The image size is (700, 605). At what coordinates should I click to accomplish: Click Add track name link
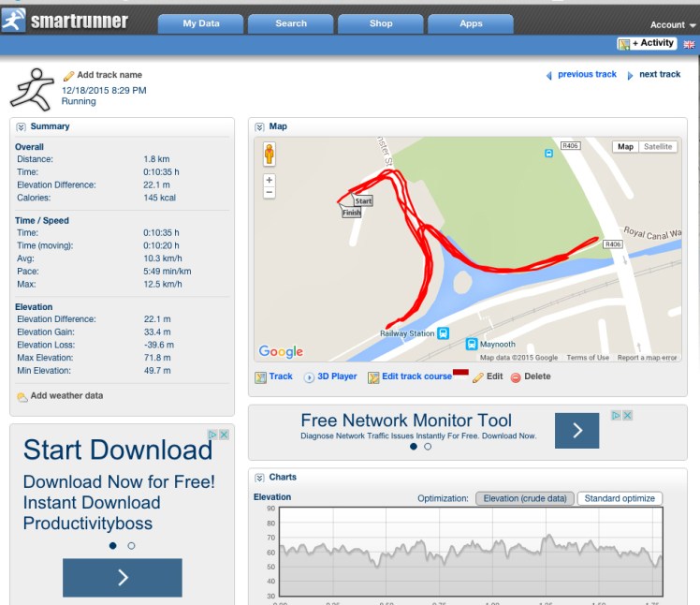click(109, 75)
